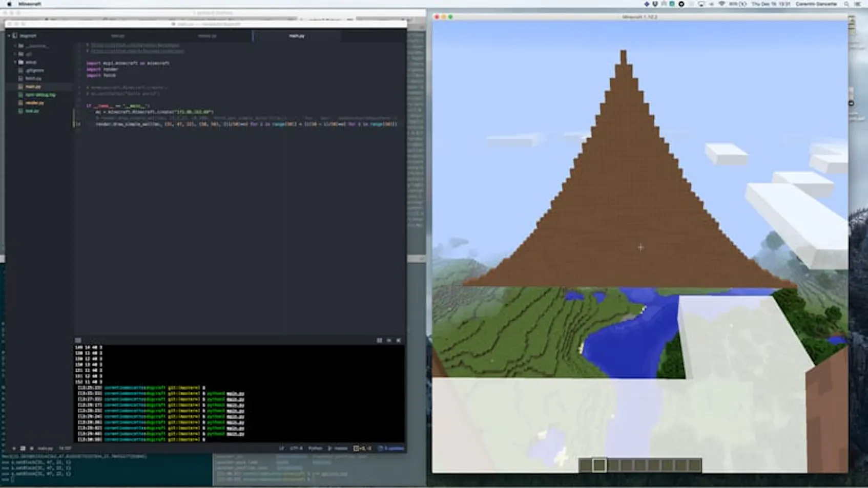The image size is (868, 488).
Task: Click the Wi-Fi icon in menu bar
Action: tap(721, 4)
